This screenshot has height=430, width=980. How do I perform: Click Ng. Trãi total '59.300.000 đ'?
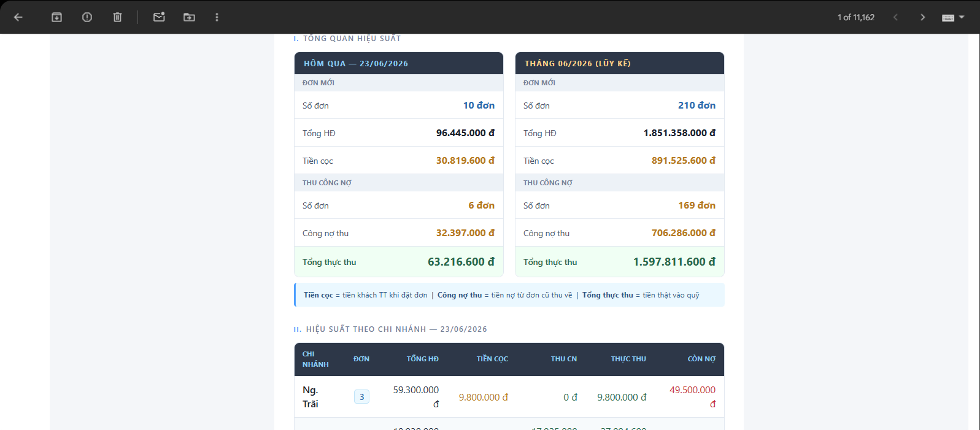[x=416, y=397]
